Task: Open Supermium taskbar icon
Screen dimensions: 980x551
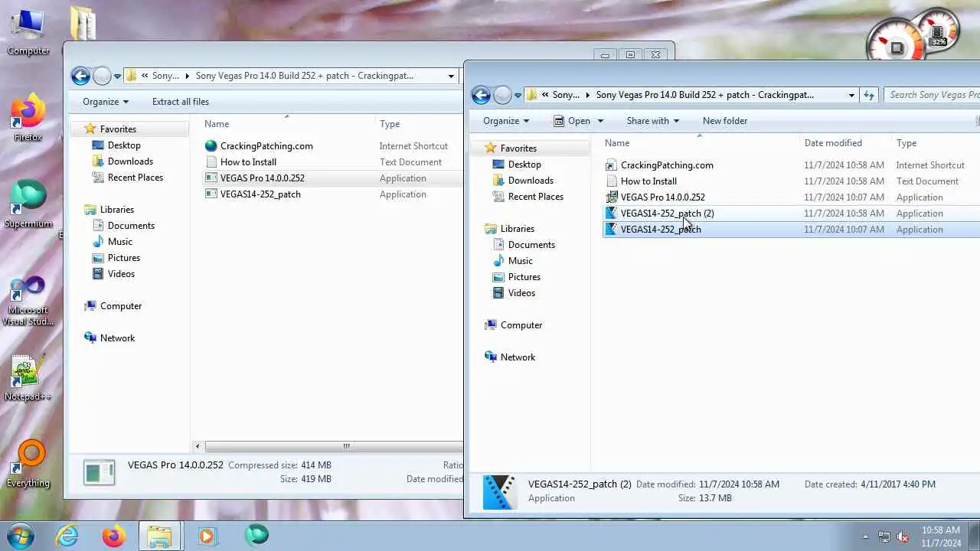Action: point(256,535)
